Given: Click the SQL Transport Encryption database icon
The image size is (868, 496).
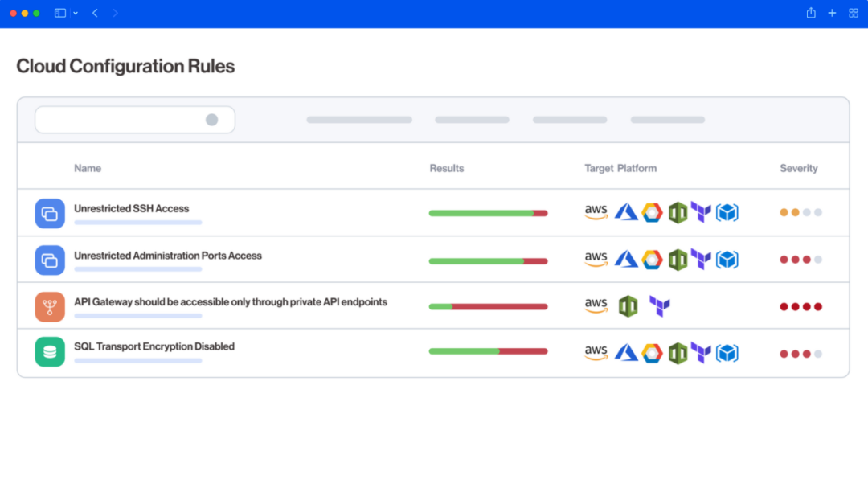Looking at the screenshot, I should click(50, 352).
